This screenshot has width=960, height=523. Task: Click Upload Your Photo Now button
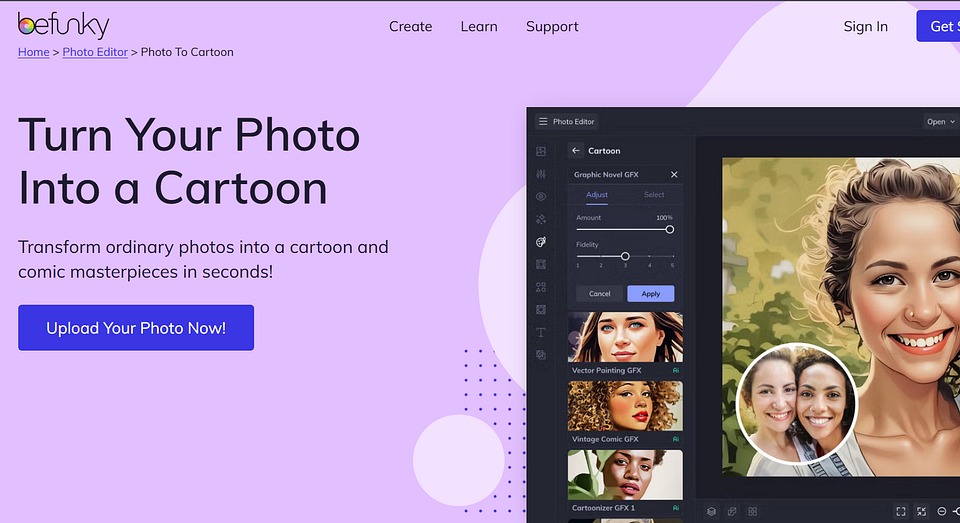(x=136, y=328)
